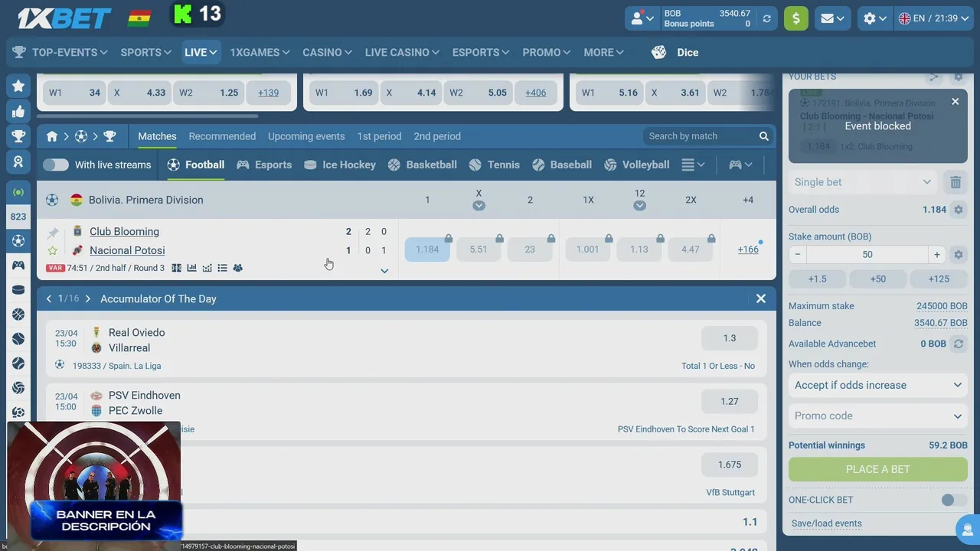The width and height of the screenshot is (980, 551).
Task: Select the green live indicator sidebar icon
Action: point(18,192)
